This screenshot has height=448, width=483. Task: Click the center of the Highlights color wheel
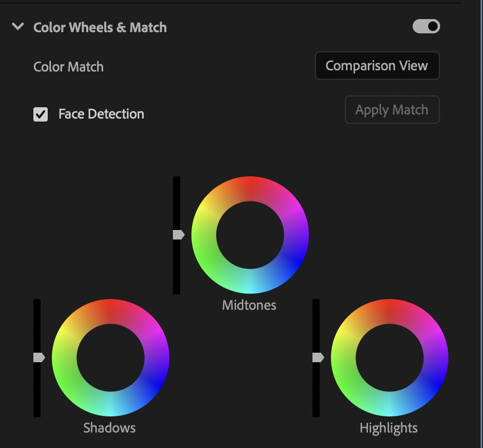click(x=389, y=357)
